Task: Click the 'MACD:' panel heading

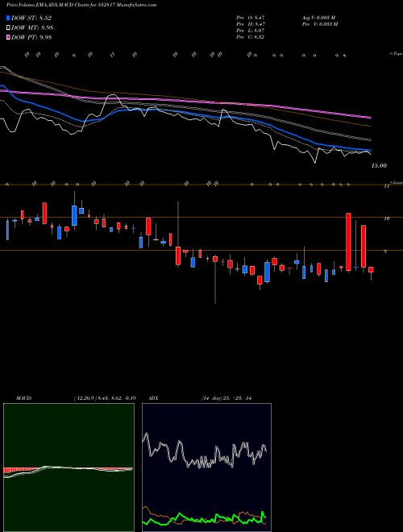Action: tap(24, 398)
